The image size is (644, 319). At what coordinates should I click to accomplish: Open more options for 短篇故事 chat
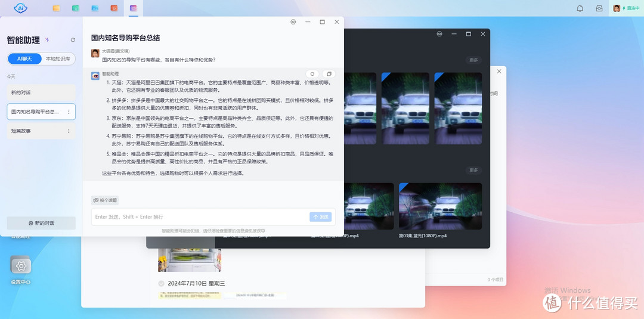click(x=69, y=131)
